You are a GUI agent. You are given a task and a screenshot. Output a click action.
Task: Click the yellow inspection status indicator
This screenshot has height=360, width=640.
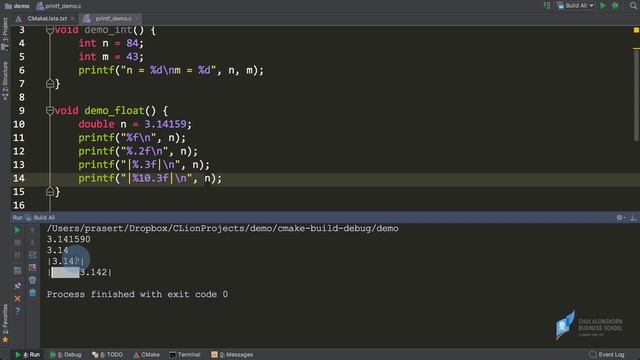pos(636,30)
